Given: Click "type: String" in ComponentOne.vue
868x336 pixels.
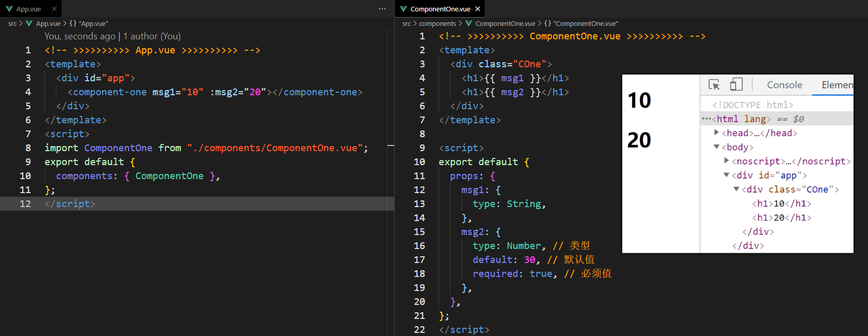Looking at the screenshot, I should click(x=506, y=203).
